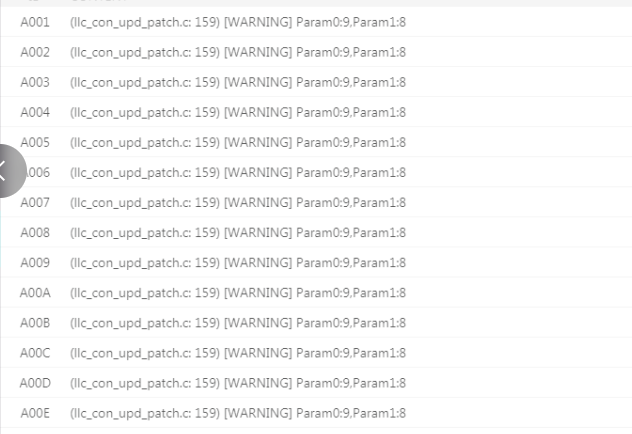Select log row A002
The height and width of the screenshot is (434, 632).
click(316, 52)
